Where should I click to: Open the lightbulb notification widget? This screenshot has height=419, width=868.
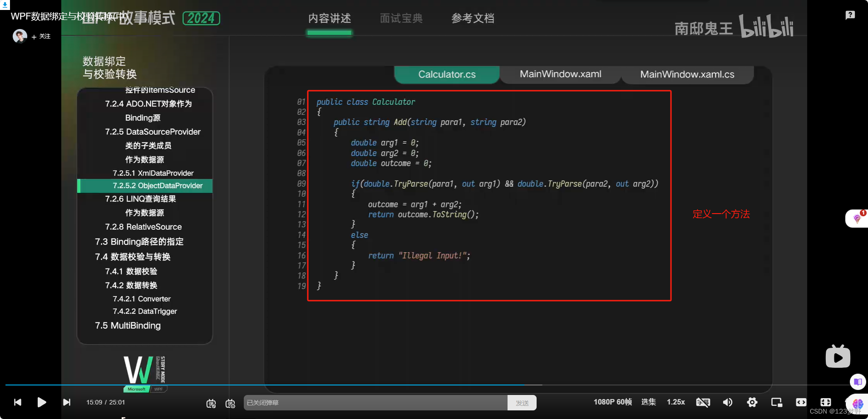pos(857,218)
